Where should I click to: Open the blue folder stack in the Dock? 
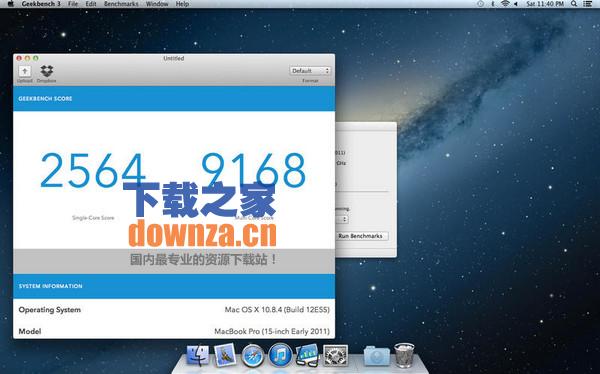(x=377, y=356)
